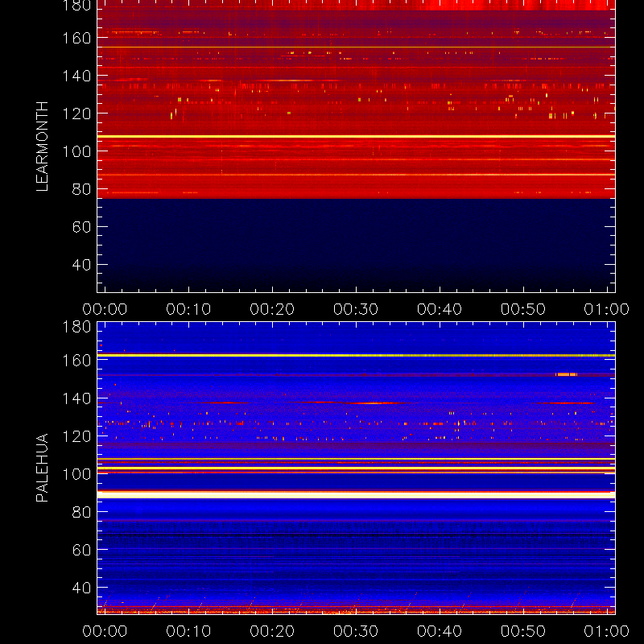
Task: Select the 160 tick on the Learmonth axis
Action: click(x=76, y=38)
